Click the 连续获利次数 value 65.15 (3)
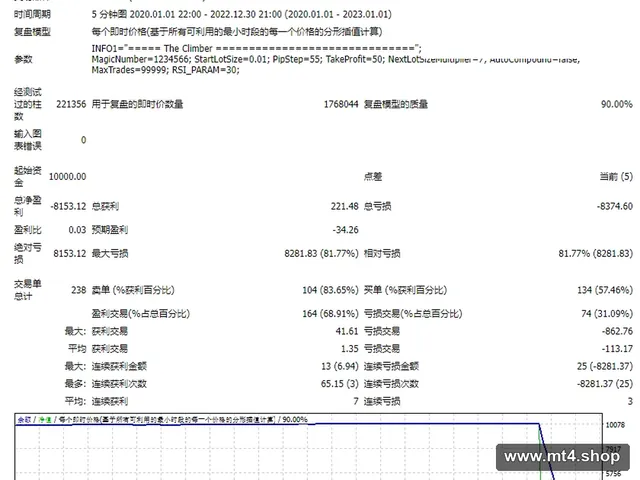The height and width of the screenshot is (480, 640). pyautogui.click(x=340, y=384)
